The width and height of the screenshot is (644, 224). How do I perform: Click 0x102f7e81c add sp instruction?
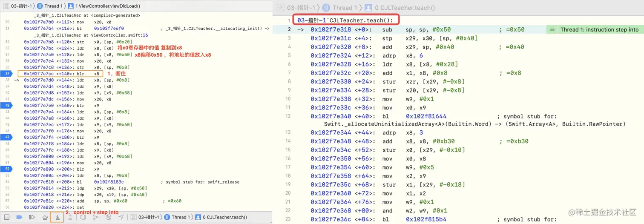(x=103, y=201)
